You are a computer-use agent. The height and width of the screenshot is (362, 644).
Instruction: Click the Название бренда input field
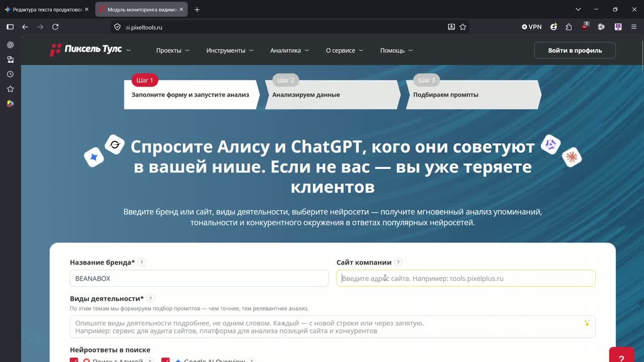click(199, 279)
